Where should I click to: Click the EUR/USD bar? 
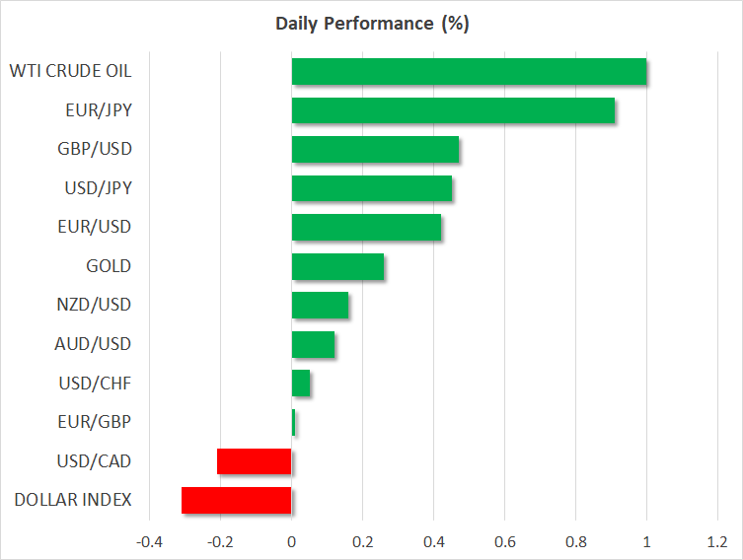(x=366, y=228)
